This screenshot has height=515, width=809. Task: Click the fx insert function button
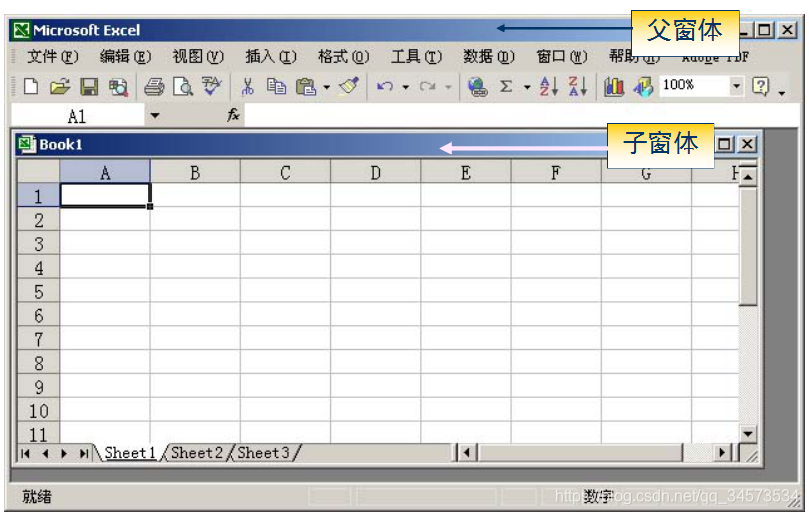(x=233, y=115)
